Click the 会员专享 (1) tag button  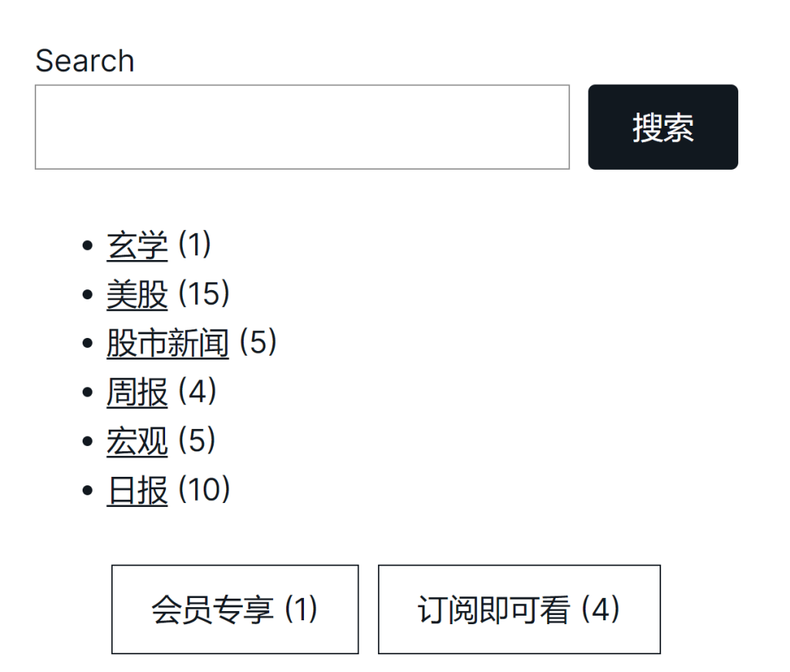pyautogui.click(x=235, y=610)
